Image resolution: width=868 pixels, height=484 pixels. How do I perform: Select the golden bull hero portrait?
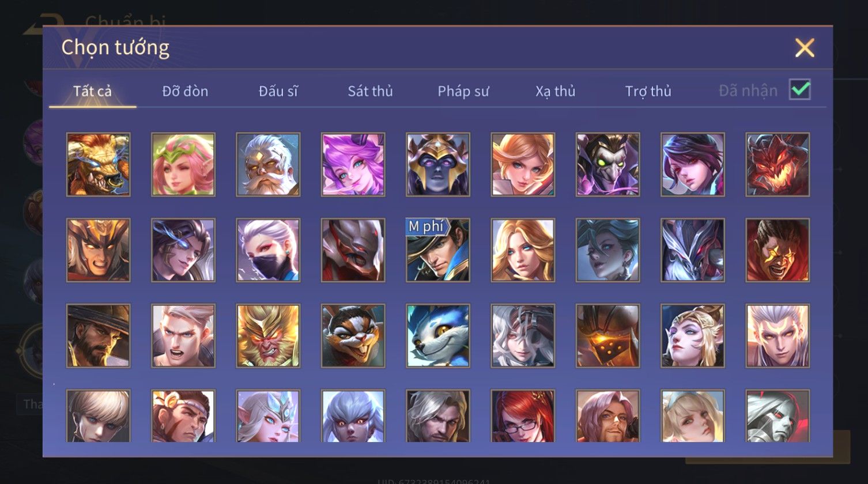[x=98, y=165]
